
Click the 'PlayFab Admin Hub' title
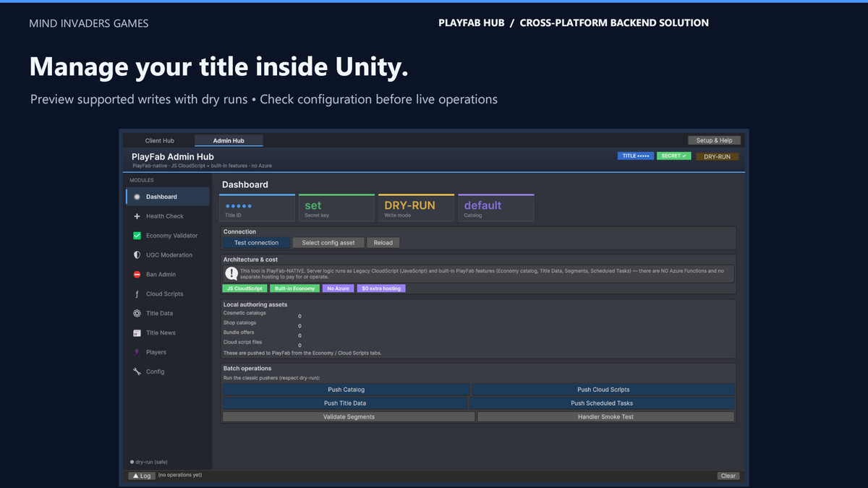pyautogui.click(x=173, y=156)
